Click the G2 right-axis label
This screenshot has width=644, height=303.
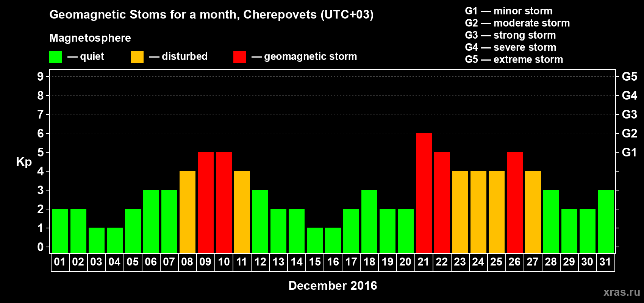[629, 133]
